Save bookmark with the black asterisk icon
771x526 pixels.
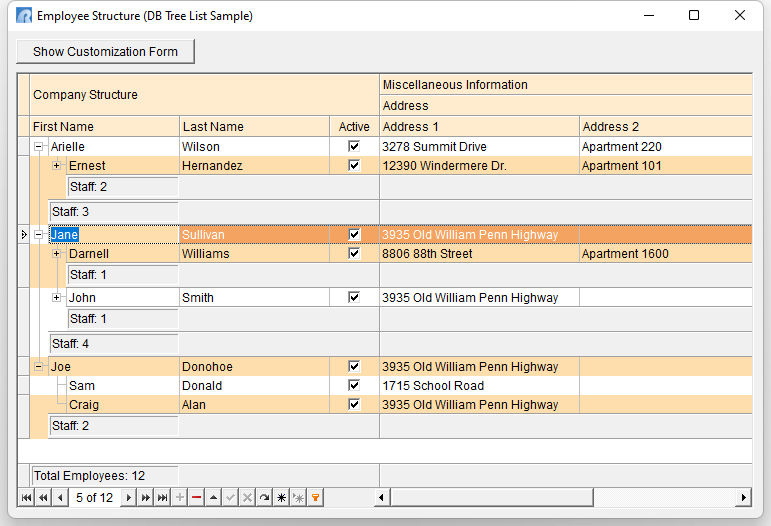pos(281,497)
